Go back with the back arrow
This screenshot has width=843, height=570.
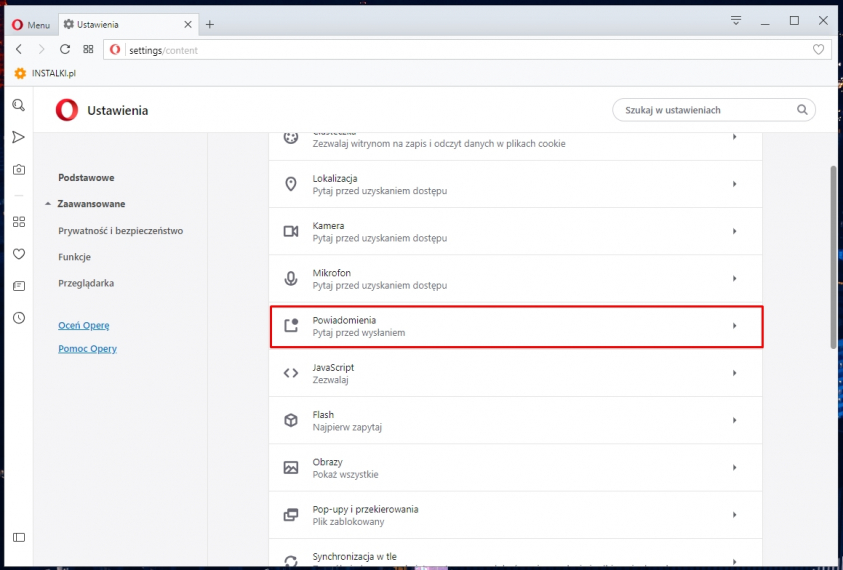coord(18,49)
